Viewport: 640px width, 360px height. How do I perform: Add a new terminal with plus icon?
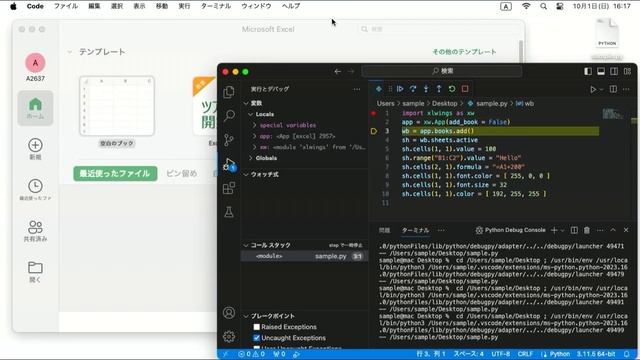click(554, 230)
